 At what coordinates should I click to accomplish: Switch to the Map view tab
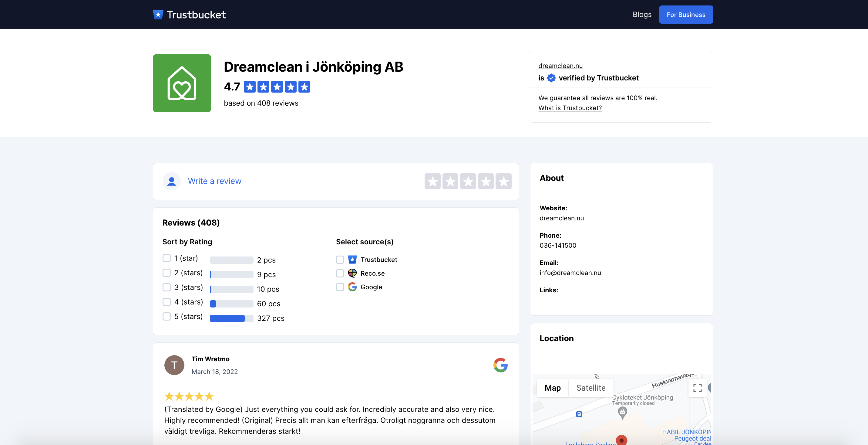pyautogui.click(x=553, y=388)
